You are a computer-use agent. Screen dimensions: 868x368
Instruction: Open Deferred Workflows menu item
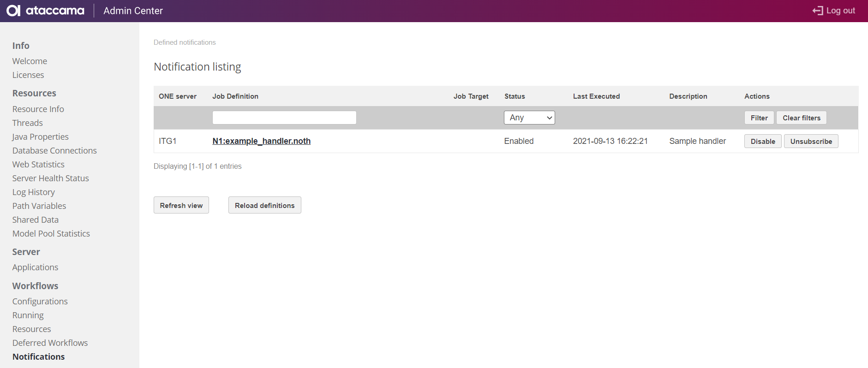(50, 343)
